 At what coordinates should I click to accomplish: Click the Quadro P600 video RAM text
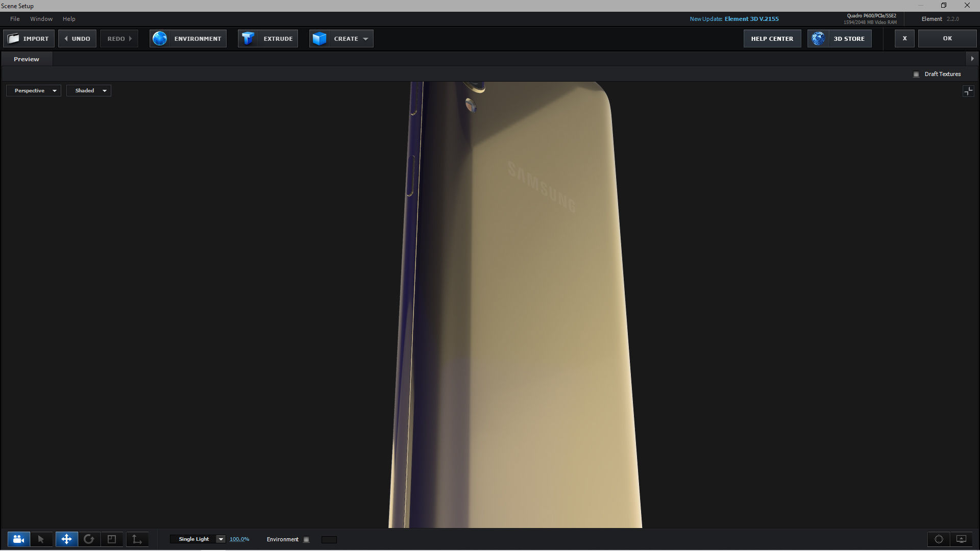point(870,19)
